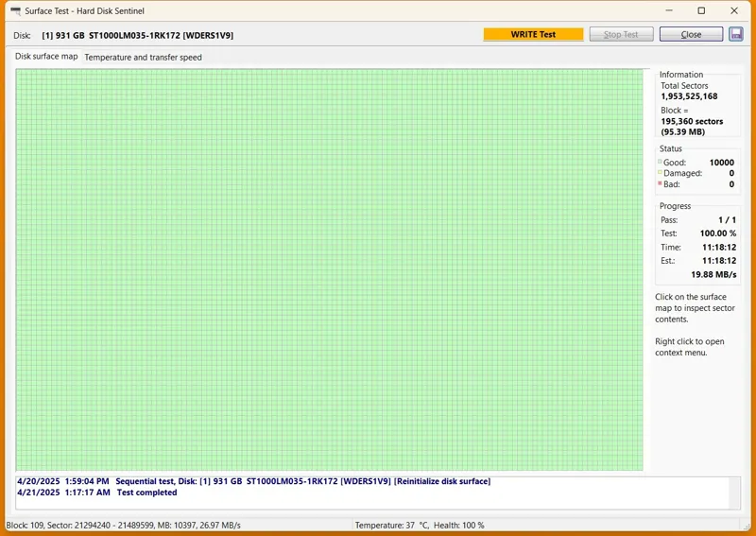Click the Temperature and Health status bar section
Viewport: 756px width, 536px height.
419,526
